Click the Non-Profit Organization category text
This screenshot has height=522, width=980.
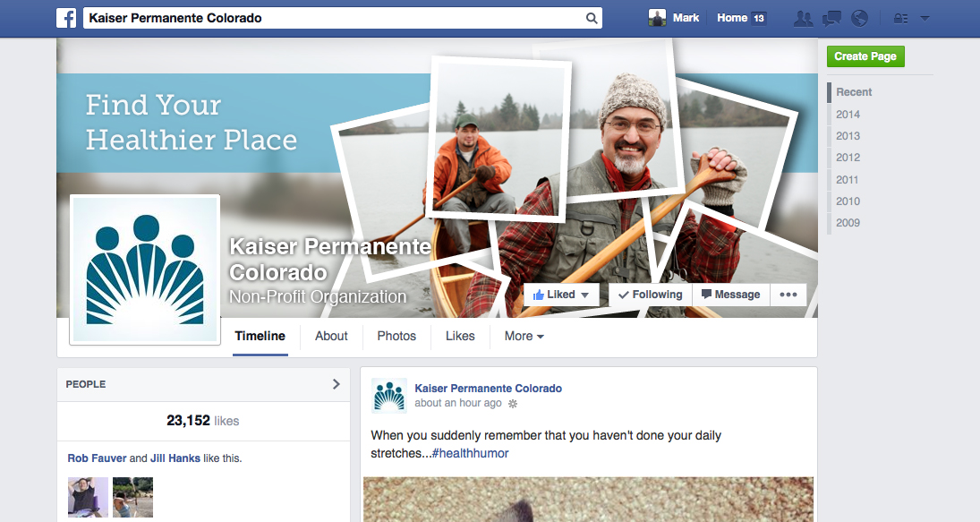click(318, 297)
